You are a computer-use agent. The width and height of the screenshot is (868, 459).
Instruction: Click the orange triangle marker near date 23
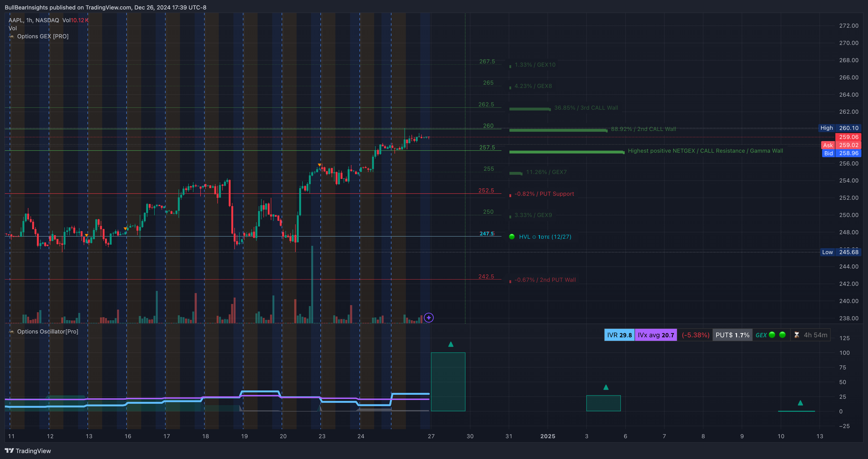[320, 165]
